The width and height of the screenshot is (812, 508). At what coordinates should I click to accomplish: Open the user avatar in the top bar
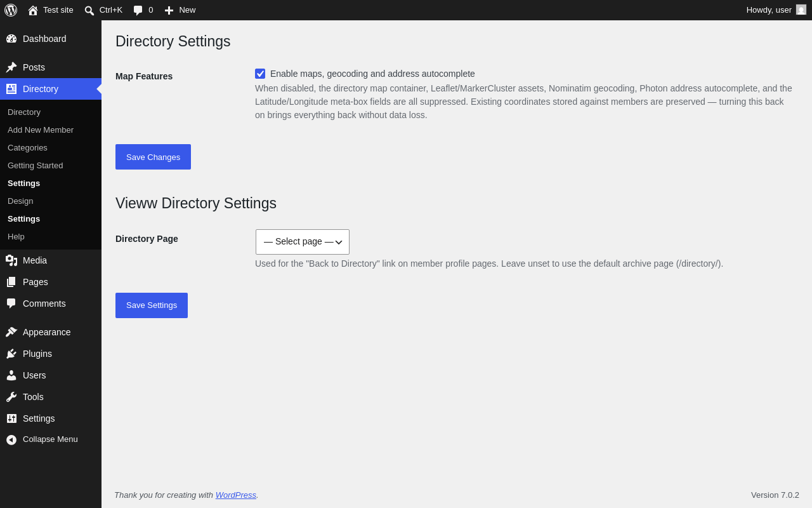[801, 10]
